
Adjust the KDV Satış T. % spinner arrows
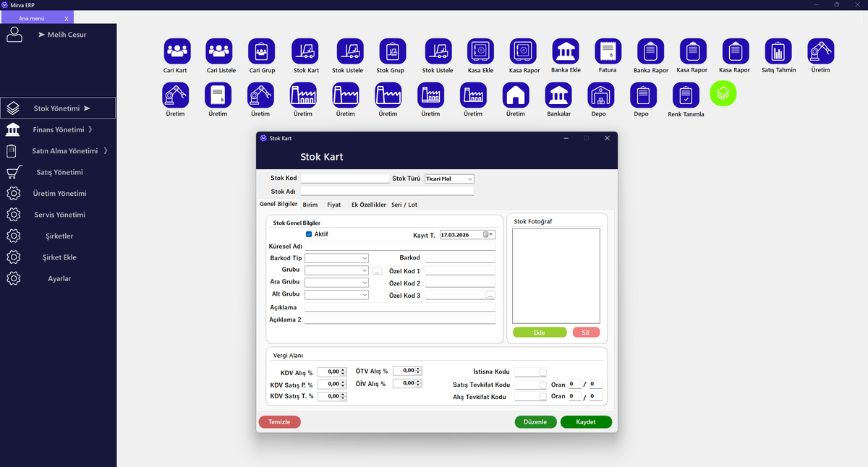click(343, 396)
